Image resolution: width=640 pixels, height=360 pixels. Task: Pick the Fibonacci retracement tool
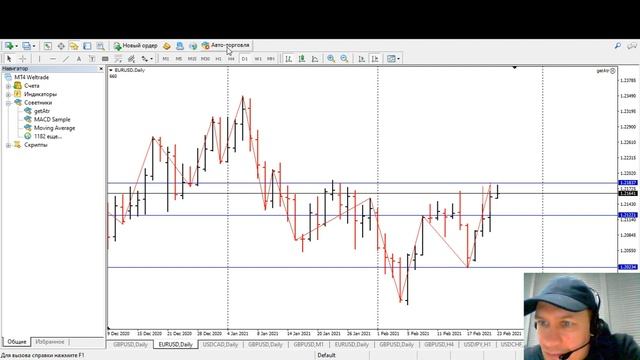118,59
